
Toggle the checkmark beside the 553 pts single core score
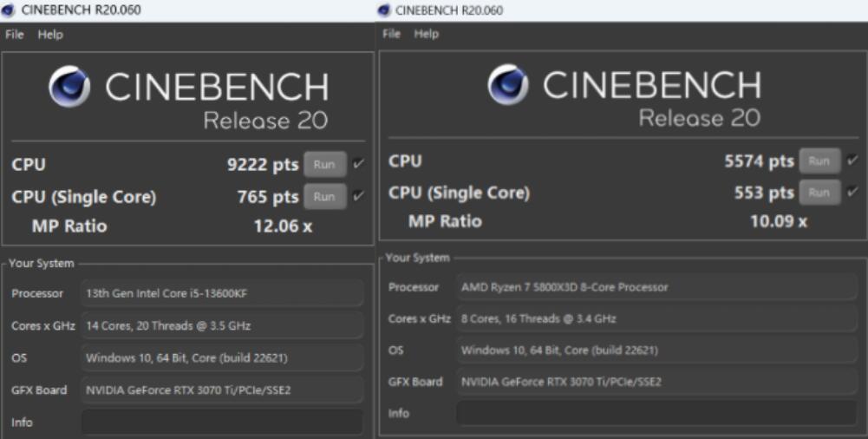(x=852, y=193)
